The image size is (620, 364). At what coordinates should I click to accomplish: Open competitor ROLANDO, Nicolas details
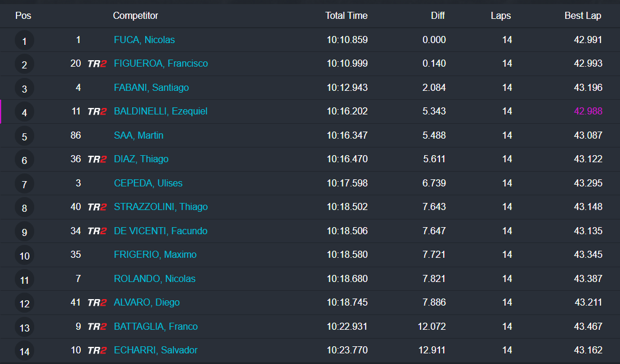click(155, 279)
